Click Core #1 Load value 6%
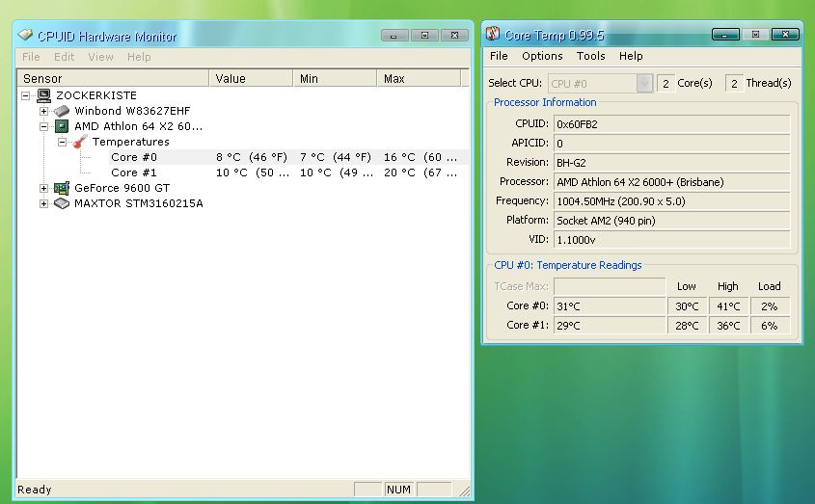Image resolution: width=815 pixels, height=504 pixels. (x=770, y=326)
